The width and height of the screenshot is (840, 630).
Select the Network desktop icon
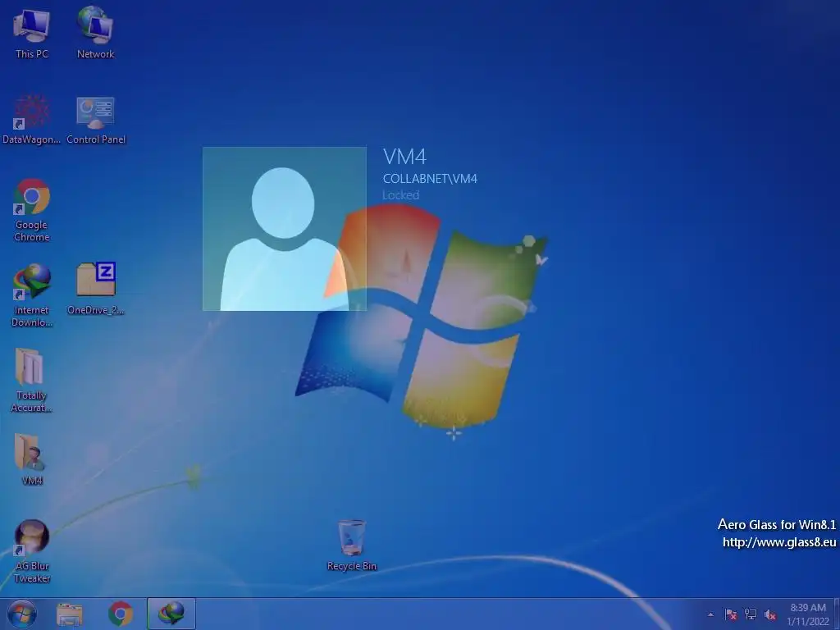(x=95, y=32)
